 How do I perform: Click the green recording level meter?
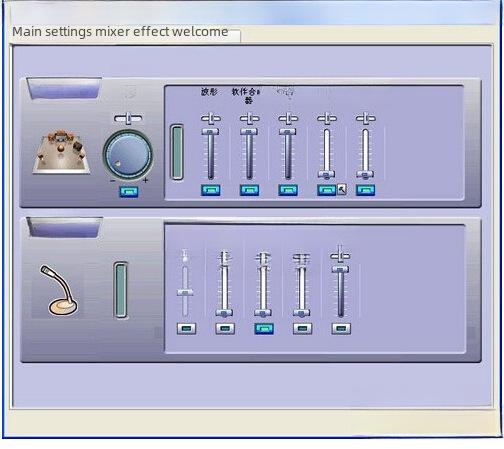tap(121, 290)
